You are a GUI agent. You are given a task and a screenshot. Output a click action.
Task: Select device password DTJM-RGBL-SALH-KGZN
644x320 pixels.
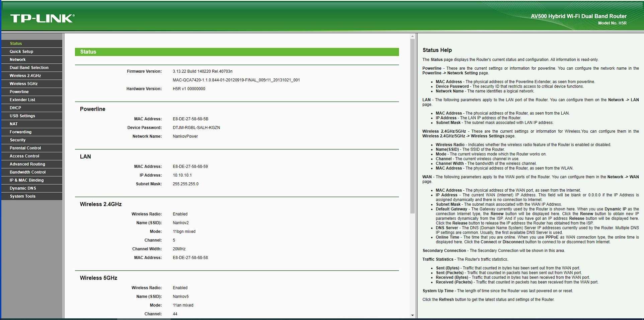[196, 128]
